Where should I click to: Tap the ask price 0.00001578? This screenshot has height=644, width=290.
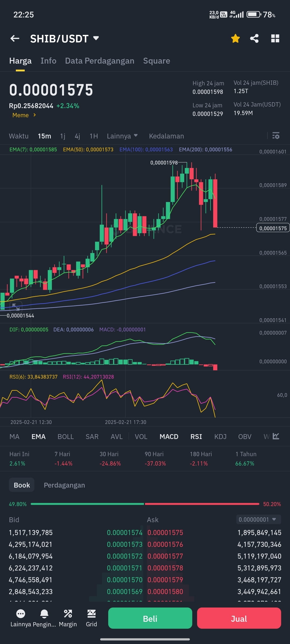point(165,568)
